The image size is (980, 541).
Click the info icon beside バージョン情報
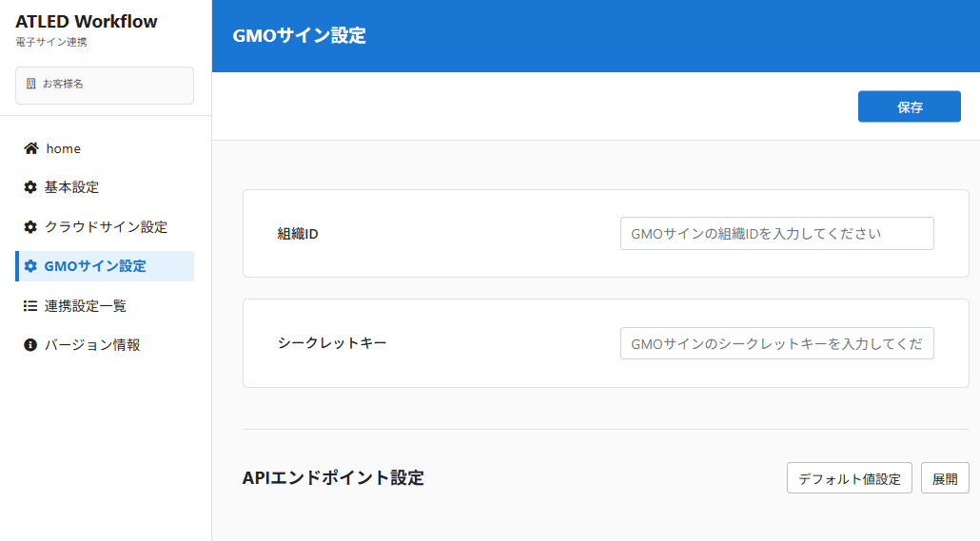(x=30, y=345)
